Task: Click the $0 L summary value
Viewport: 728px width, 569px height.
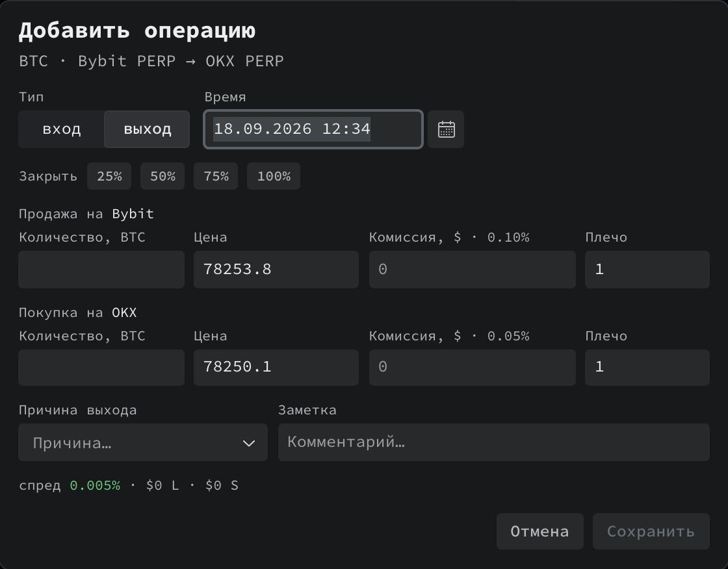Action: (162, 485)
